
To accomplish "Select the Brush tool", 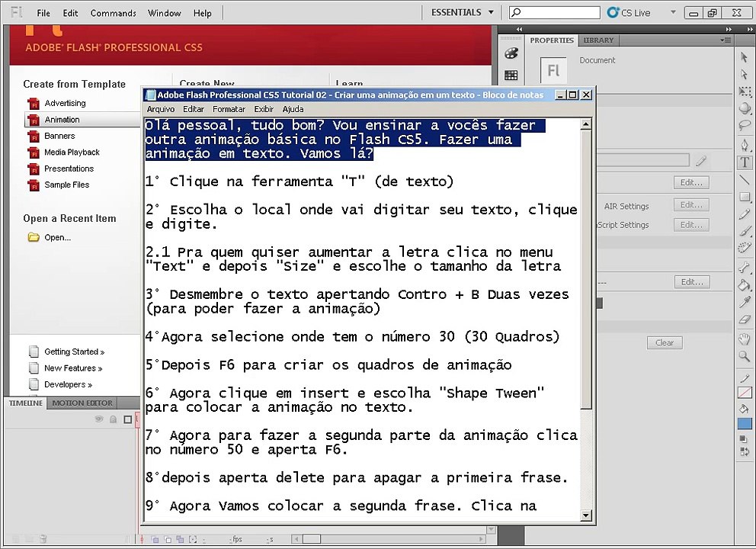I will click(x=745, y=231).
